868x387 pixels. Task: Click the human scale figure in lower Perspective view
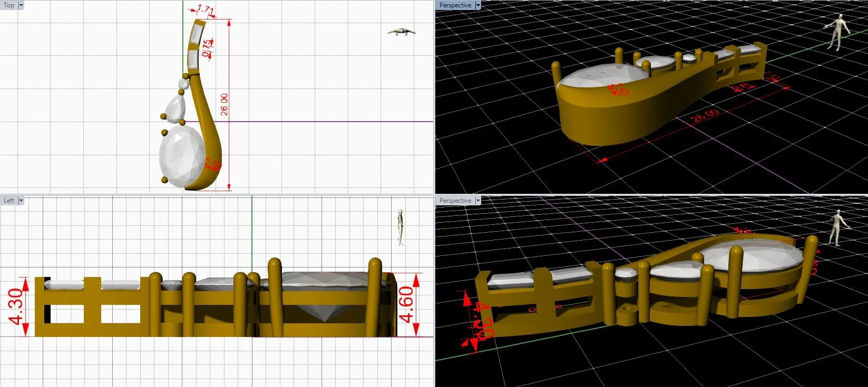click(837, 227)
